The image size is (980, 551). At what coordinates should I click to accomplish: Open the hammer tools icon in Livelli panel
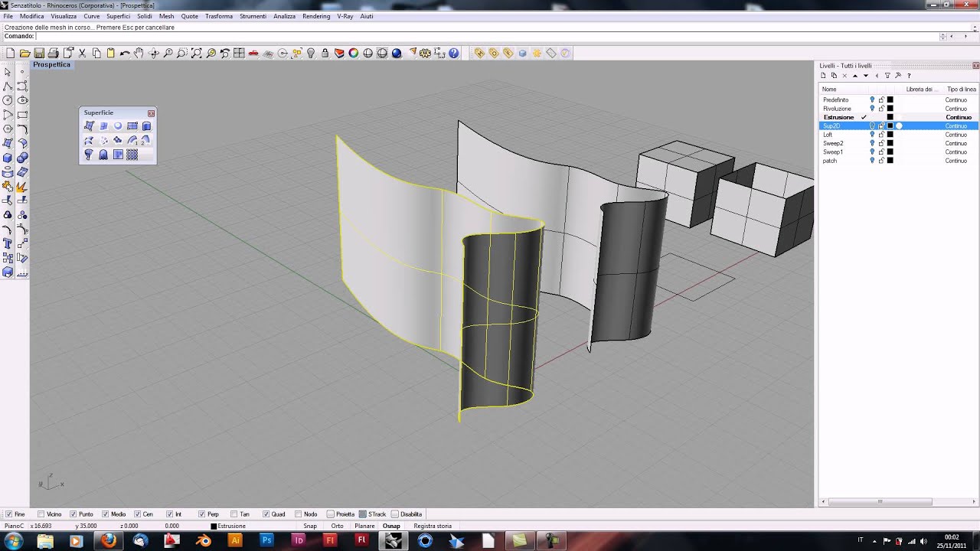898,76
